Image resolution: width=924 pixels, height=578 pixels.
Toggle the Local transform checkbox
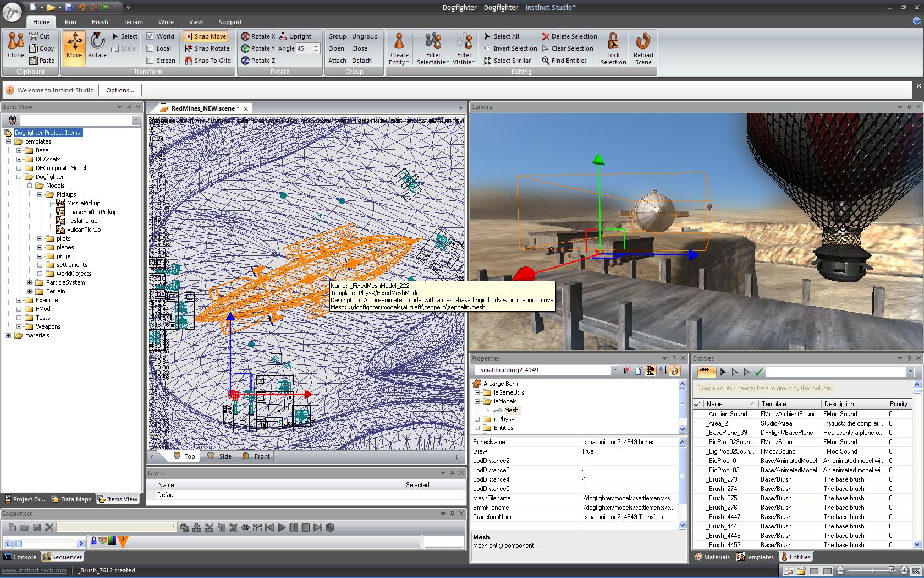[x=150, y=48]
